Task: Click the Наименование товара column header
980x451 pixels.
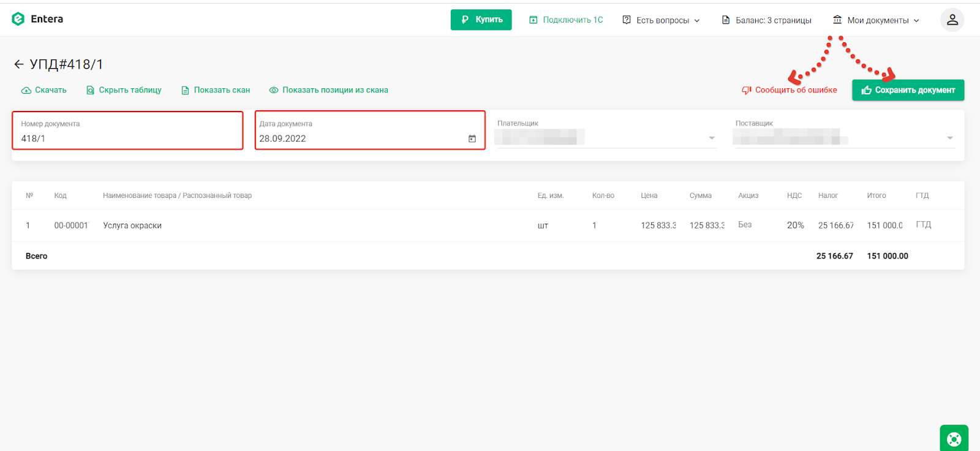Action: 177,195
